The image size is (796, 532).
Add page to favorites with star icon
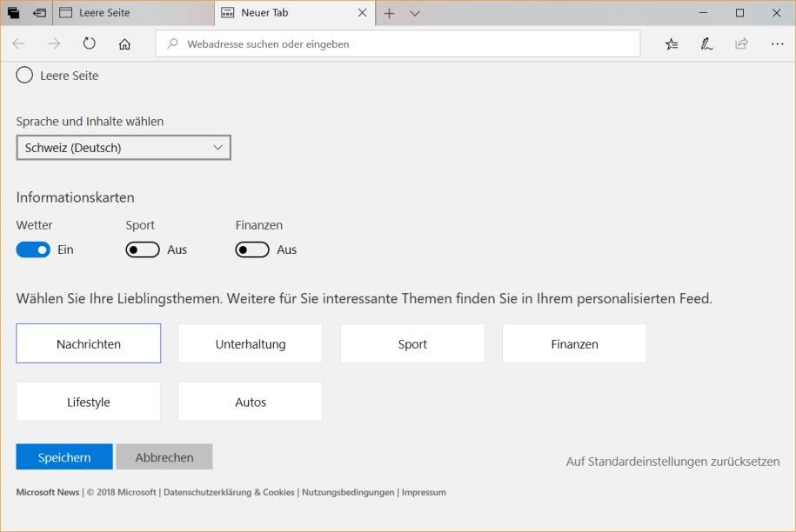(671, 43)
